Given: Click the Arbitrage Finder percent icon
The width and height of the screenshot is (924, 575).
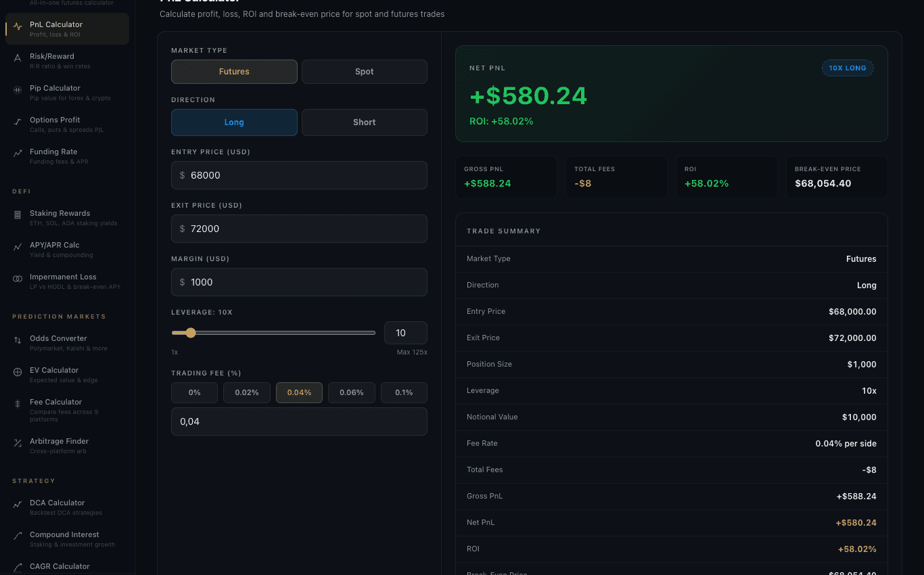Looking at the screenshot, I should (18, 444).
